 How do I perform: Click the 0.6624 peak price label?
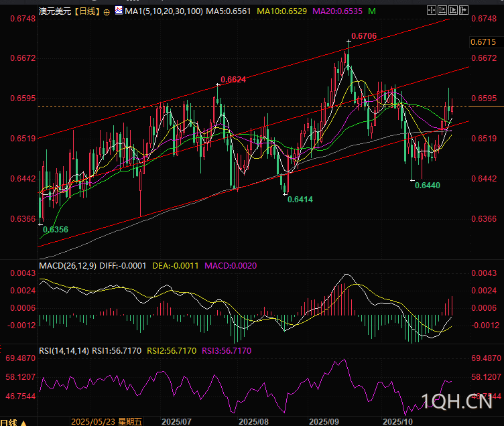point(233,80)
